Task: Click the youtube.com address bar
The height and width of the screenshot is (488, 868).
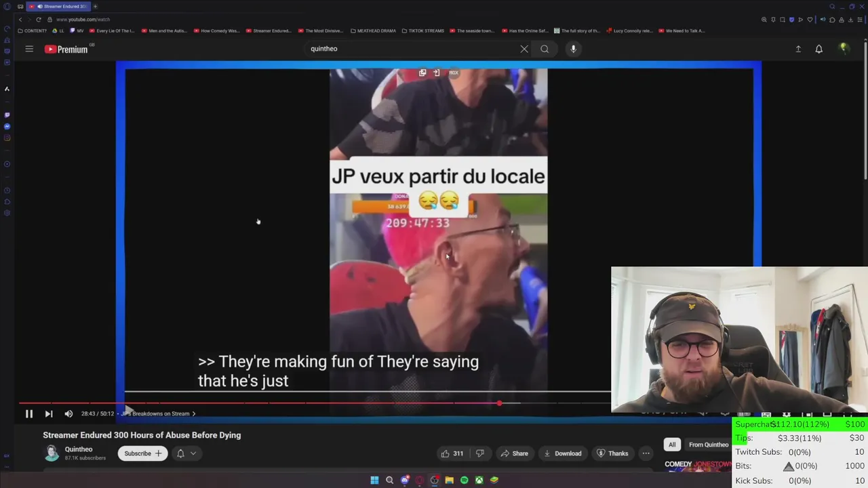Action: pos(83,20)
